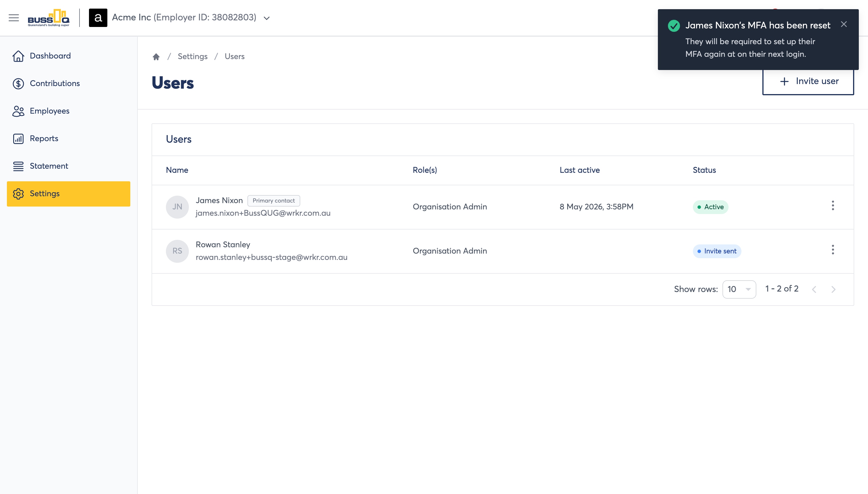Screen dimensions: 868x494
Task: Click the JN user avatar
Action: click(x=177, y=207)
